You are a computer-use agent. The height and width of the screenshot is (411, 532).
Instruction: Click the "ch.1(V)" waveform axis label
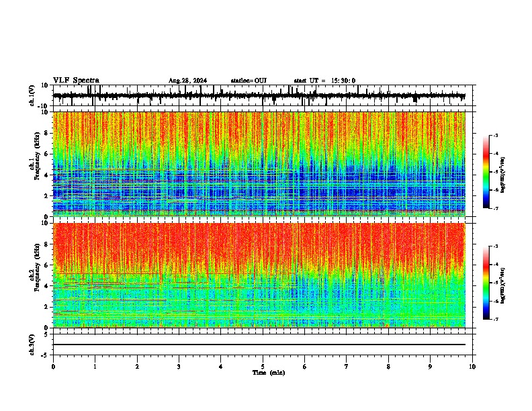coord(32,95)
